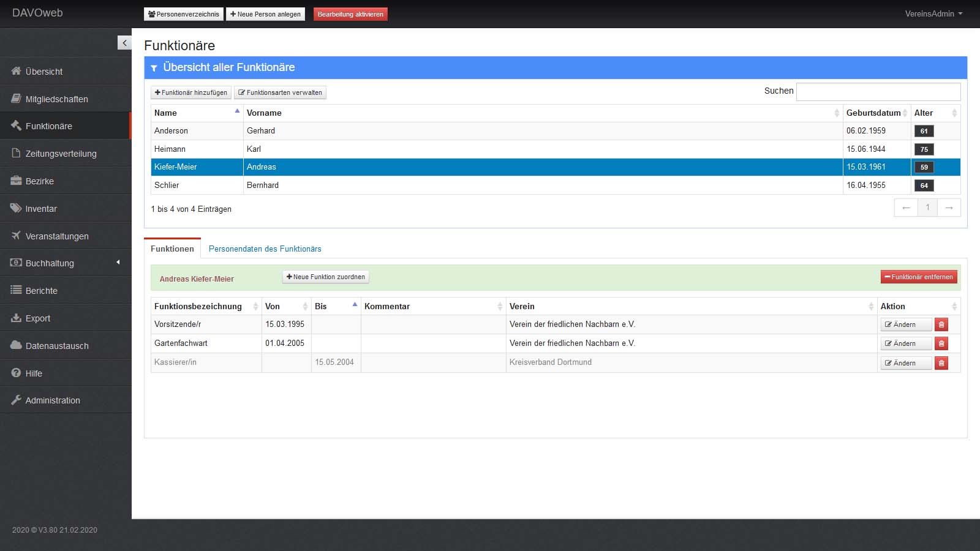
Task: Click the red Funktionär entfernen button
Action: [x=919, y=277]
